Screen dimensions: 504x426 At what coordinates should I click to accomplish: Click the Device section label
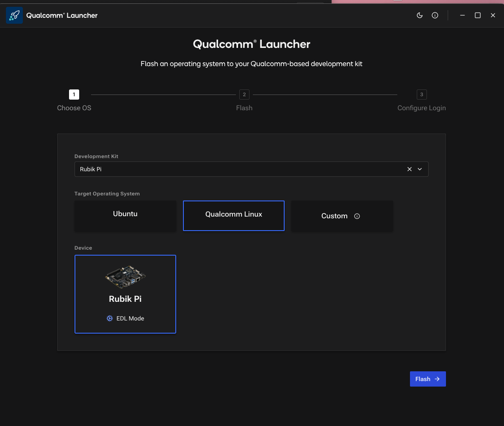(83, 248)
